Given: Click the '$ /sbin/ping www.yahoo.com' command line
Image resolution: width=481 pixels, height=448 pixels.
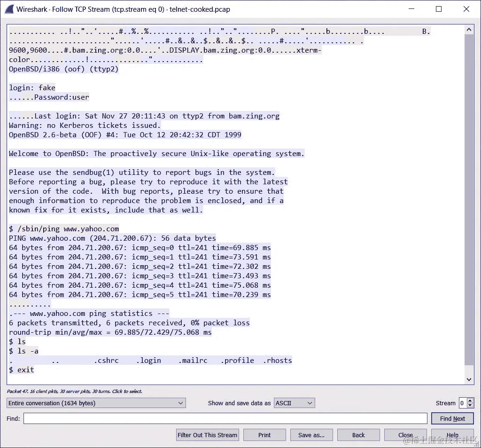Looking at the screenshot, I should (64, 229).
